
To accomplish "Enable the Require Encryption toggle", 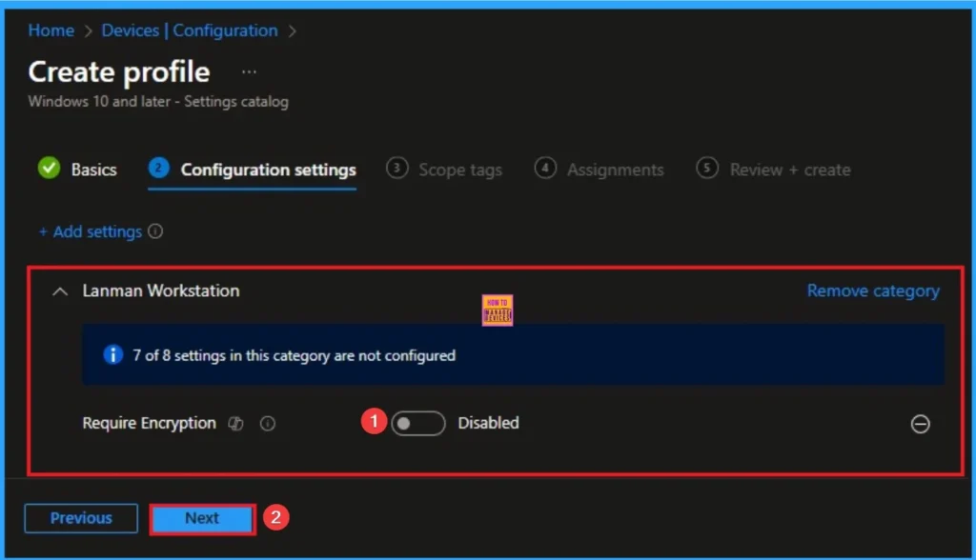I will click(x=417, y=424).
